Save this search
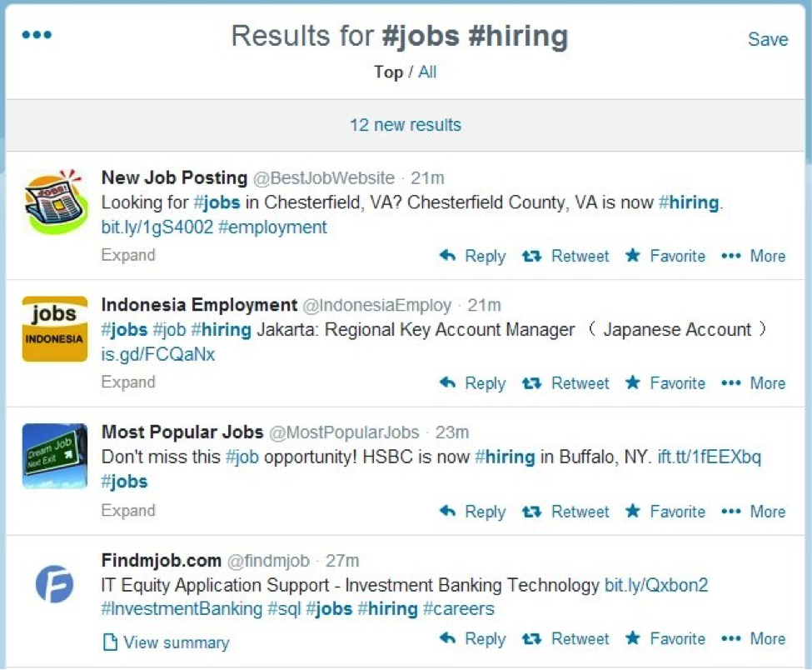Image resolution: width=812 pixels, height=670 pixels. [767, 39]
